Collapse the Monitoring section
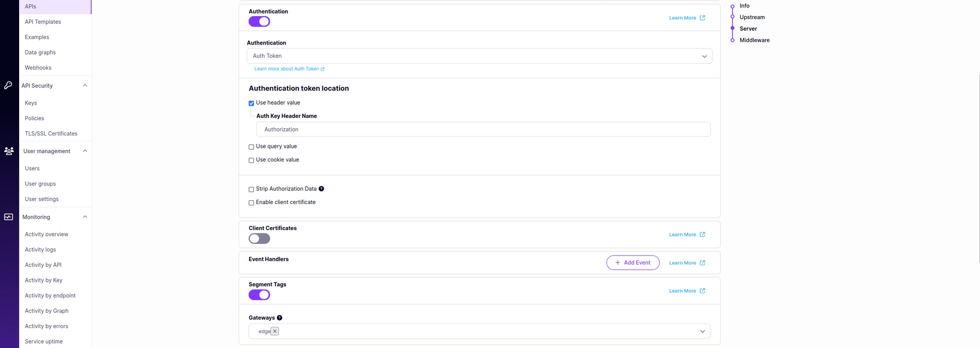The width and height of the screenshot is (980, 348). tap(85, 217)
